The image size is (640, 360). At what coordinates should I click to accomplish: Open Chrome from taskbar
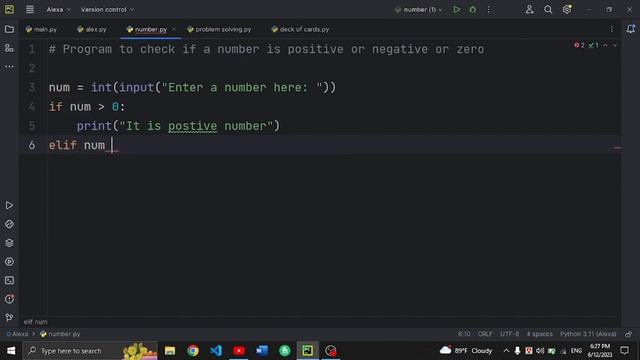click(x=193, y=351)
